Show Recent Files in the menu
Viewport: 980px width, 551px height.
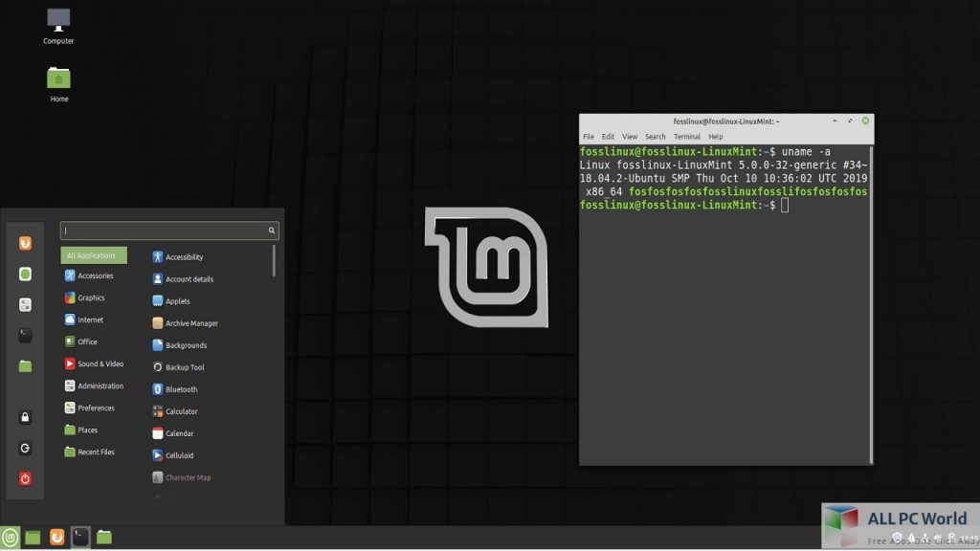point(91,452)
